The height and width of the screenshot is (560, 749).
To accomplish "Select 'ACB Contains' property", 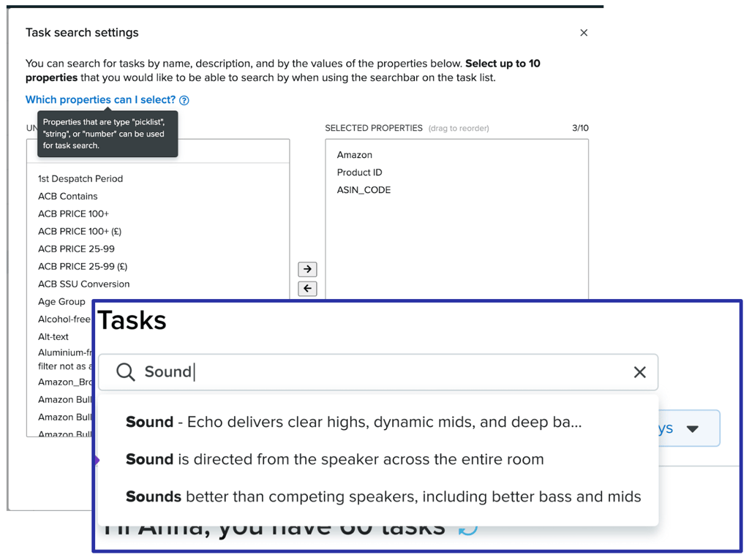I will [x=68, y=196].
